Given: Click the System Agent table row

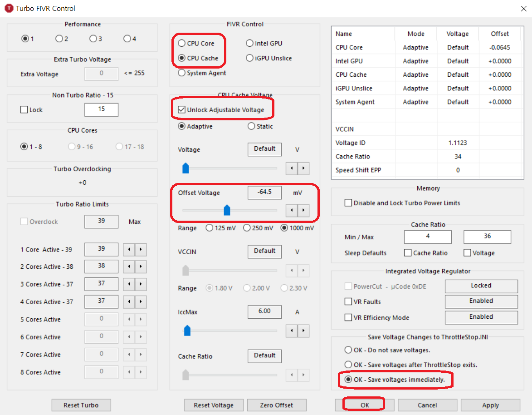Looking at the screenshot, I should [x=427, y=102].
